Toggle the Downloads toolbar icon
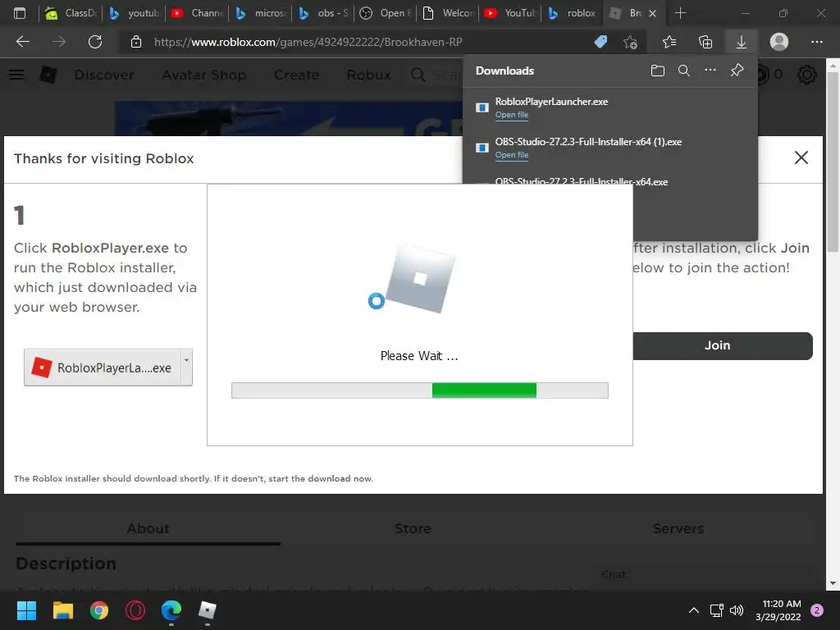840x630 pixels. pos(742,42)
